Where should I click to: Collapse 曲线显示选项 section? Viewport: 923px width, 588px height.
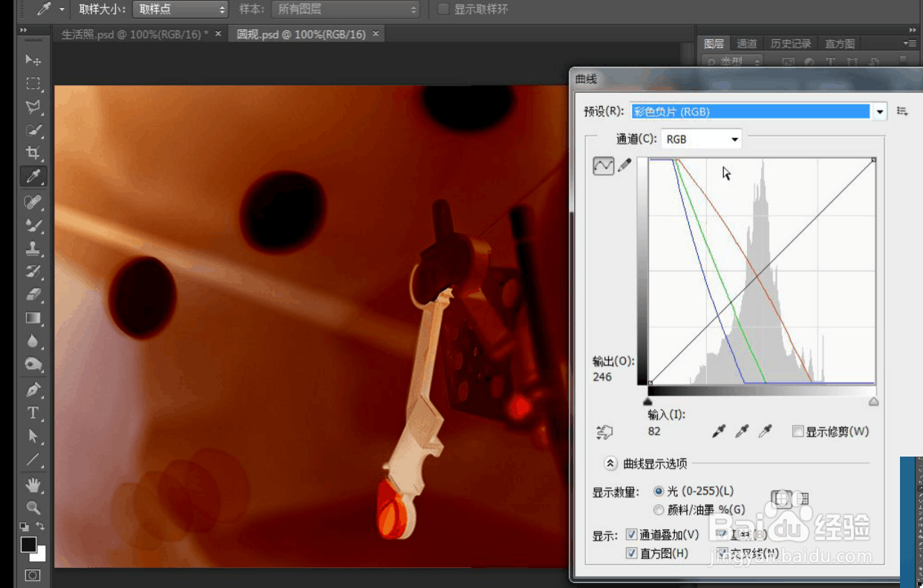pyautogui.click(x=610, y=463)
